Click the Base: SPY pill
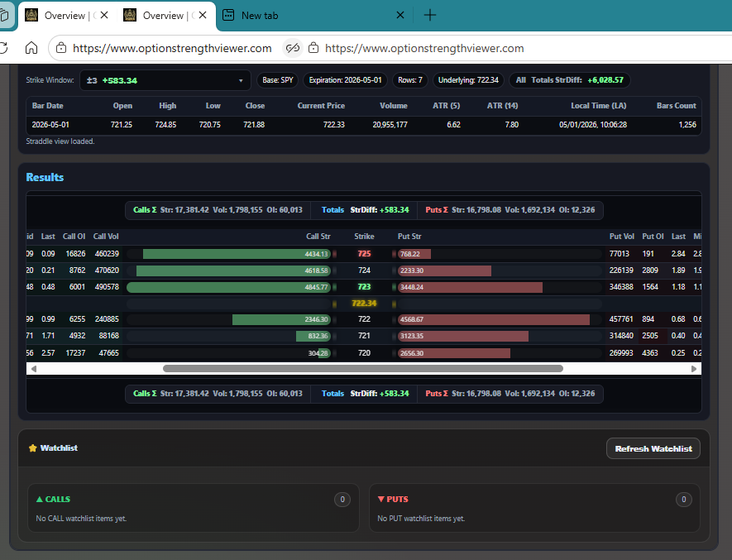732x560 pixels. (278, 80)
